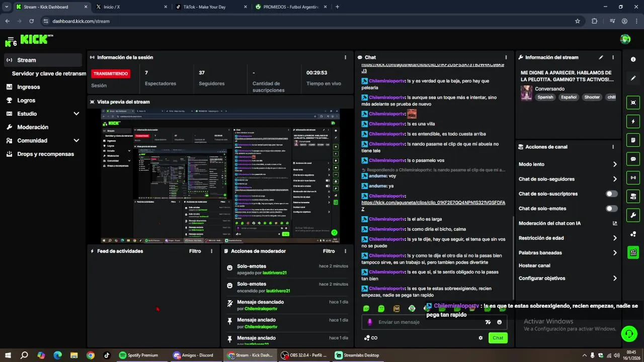644x362 pixels.
Task: Open the Filtro in Feed de actividades
Action: pyautogui.click(x=195, y=251)
